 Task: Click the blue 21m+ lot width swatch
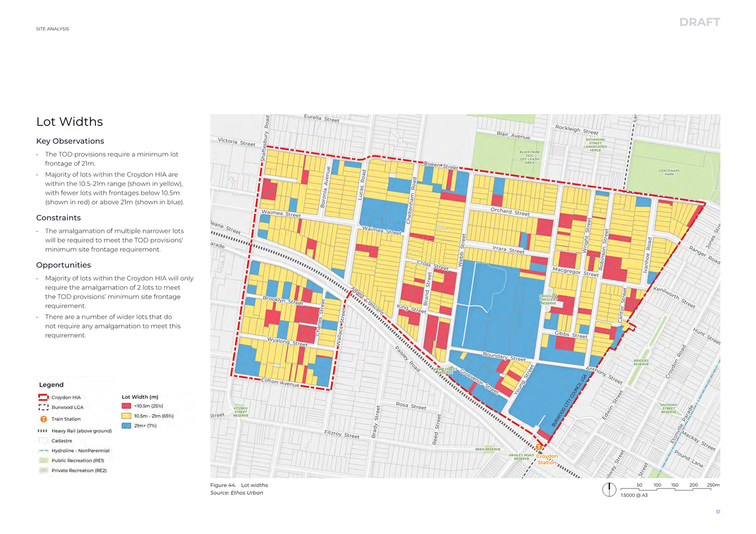[x=127, y=426]
